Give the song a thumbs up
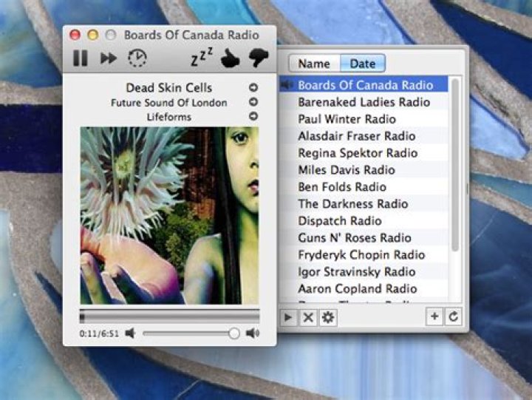This screenshot has height=400, width=532. (x=230, y=58)
